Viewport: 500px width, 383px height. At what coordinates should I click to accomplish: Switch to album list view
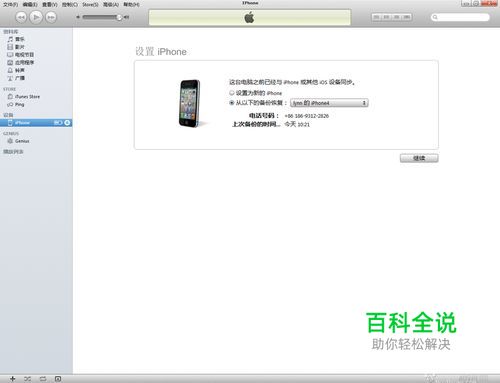click(387, 17)
